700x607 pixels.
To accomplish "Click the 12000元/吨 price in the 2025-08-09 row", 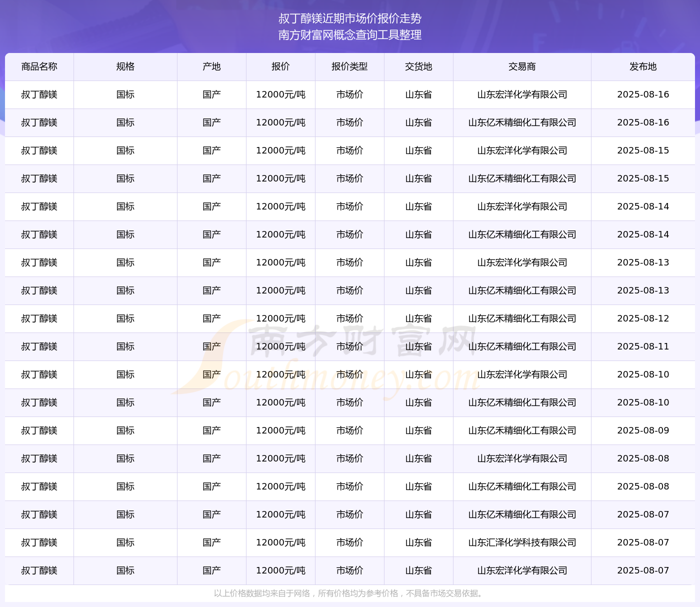I will click(x=280, y=430).
